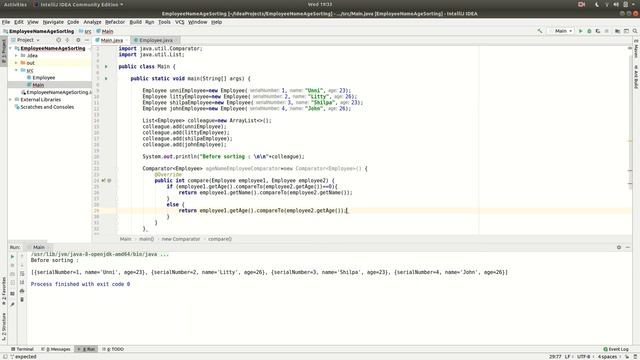Pin the Run tab with pin icon
The width and height of the screenshot is (640, 360).
pyautogui.click(x=12, y=304)
